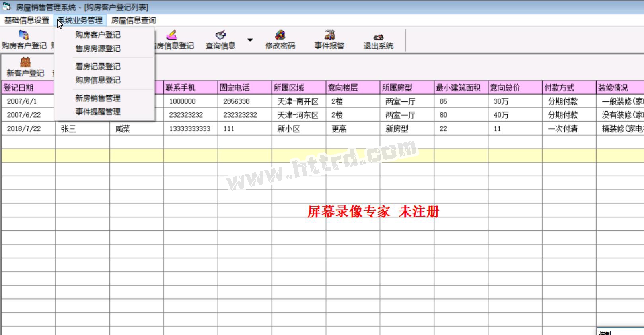Image resolution: width=644 pixels, height=335 pixels.
Task: Click the 咸菜 cell
Action: coord(136,128)
